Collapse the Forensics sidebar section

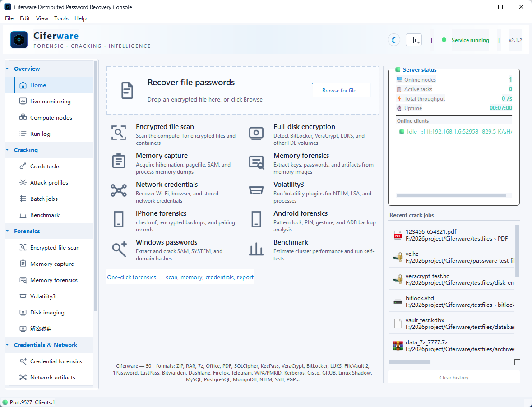click(x=8, y=231)
